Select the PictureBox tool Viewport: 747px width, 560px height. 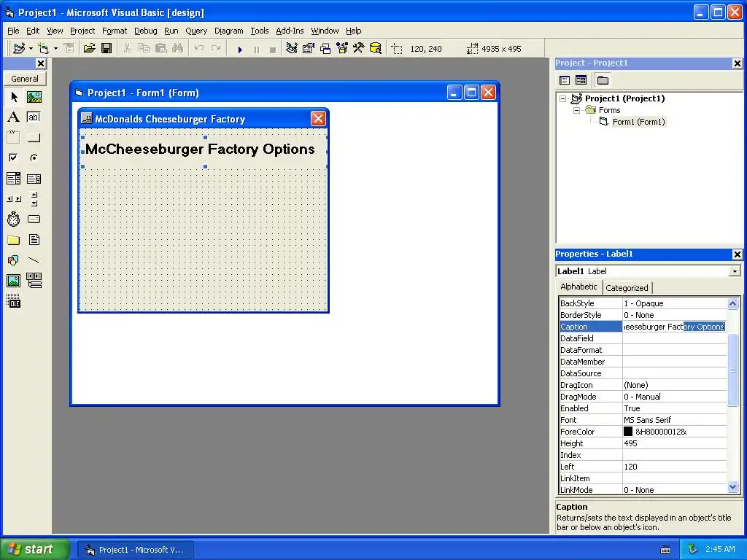(34, 97)
